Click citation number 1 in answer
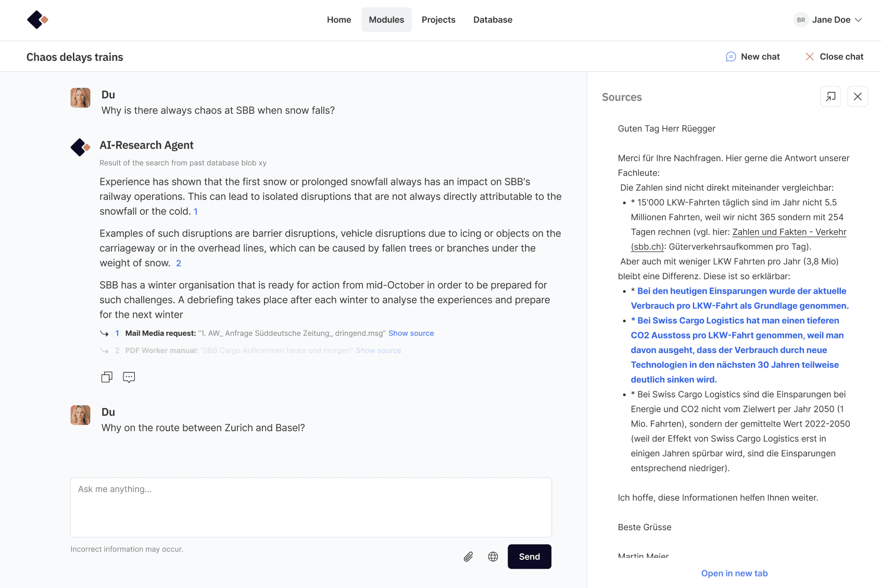This screenshot has height=588, width=881. click(x=196, y=211)
